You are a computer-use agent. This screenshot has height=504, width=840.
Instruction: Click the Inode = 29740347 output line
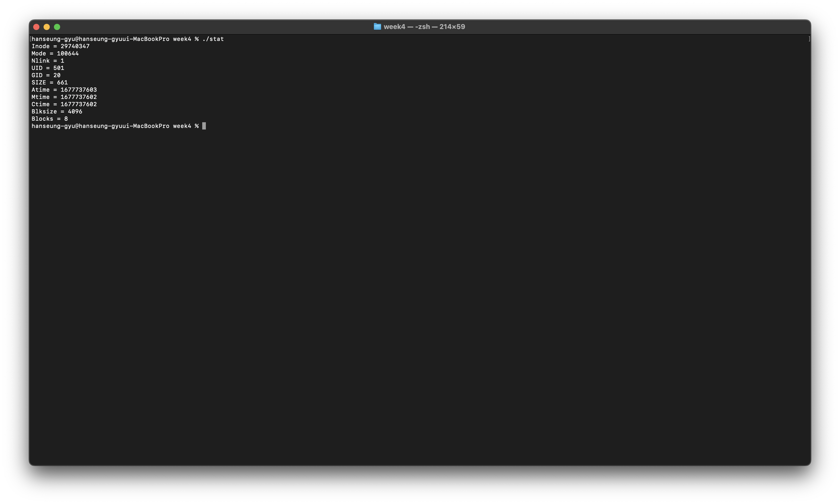tap(60, 46)
